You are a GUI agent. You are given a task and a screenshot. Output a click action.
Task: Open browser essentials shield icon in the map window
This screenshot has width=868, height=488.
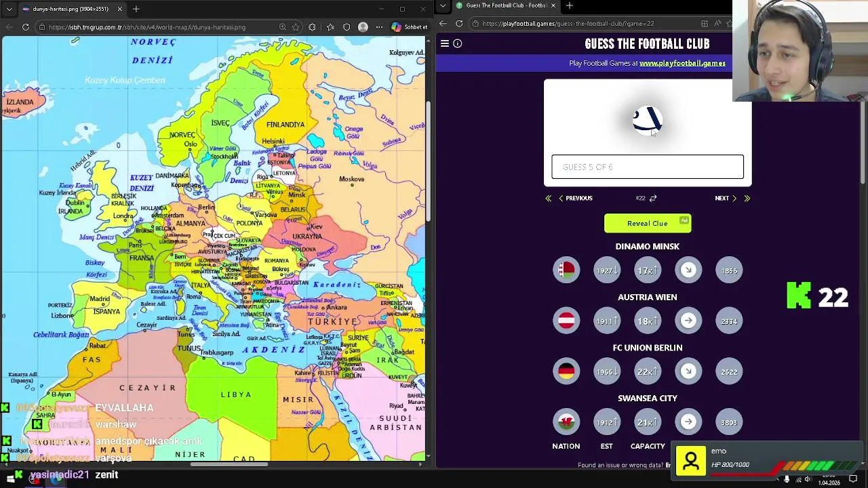pos(347,27)
